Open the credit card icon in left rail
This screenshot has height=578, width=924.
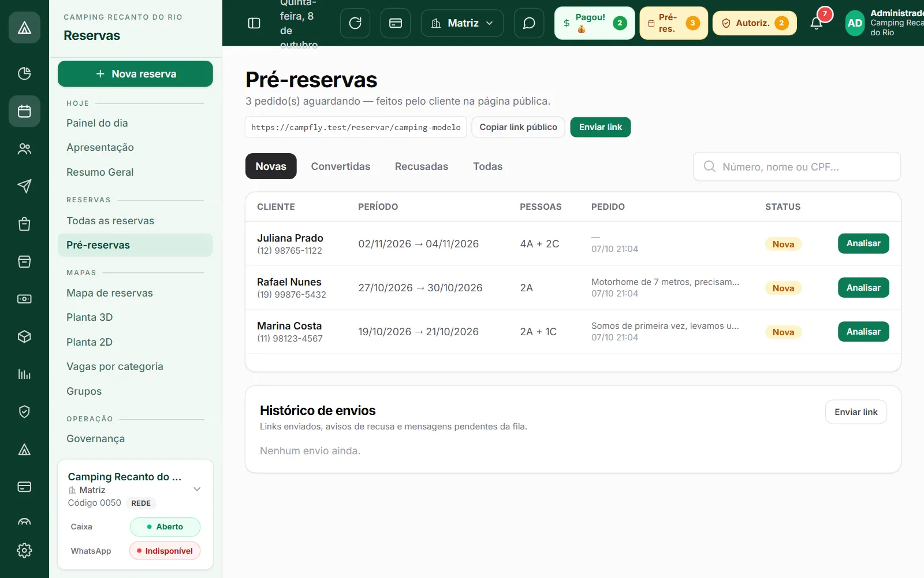[24, 487]
